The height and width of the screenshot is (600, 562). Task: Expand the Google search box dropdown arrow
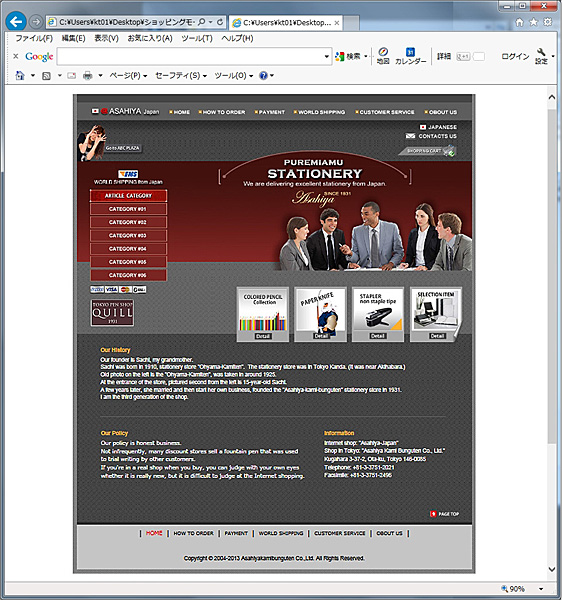pos(326,56)
